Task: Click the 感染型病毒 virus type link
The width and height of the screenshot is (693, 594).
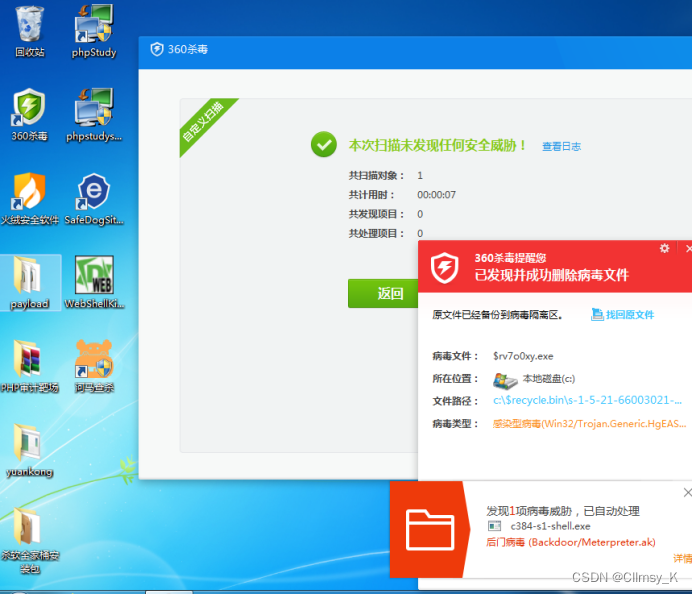Action: 589,424
